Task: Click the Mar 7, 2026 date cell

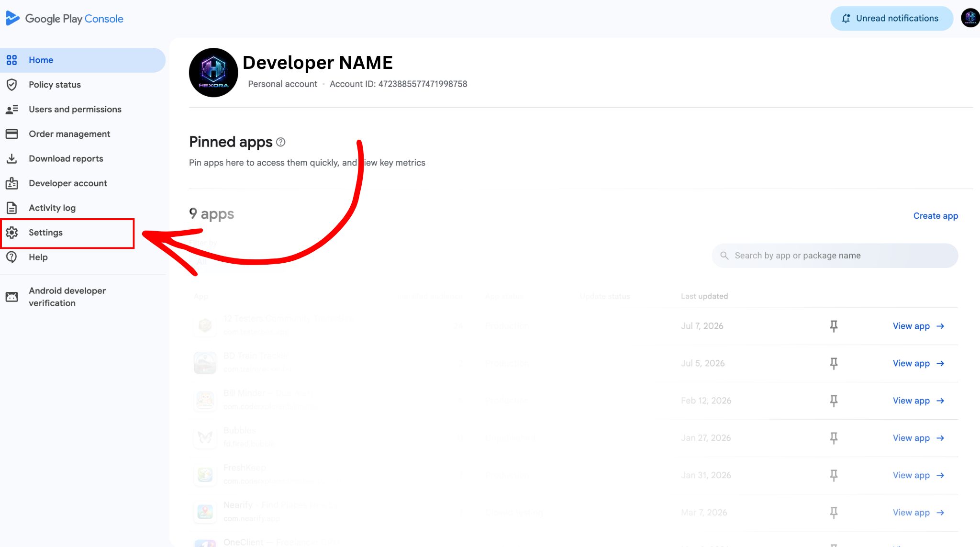Action: [704, 513]
